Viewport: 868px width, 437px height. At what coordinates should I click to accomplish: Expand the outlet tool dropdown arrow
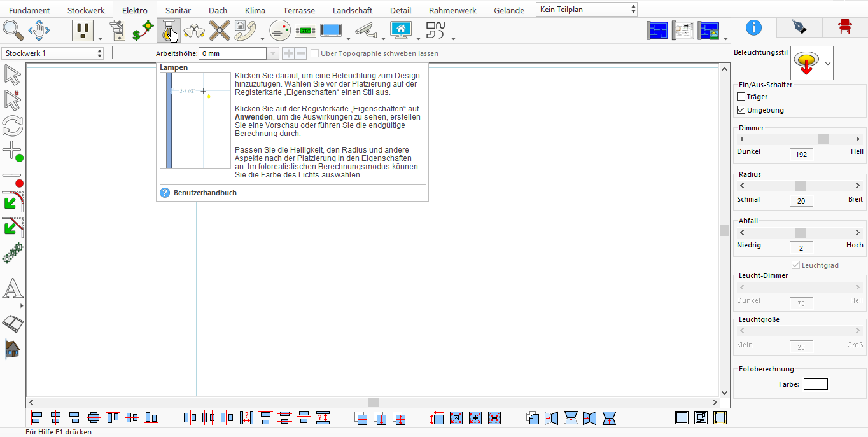click(x=100, y=38)
